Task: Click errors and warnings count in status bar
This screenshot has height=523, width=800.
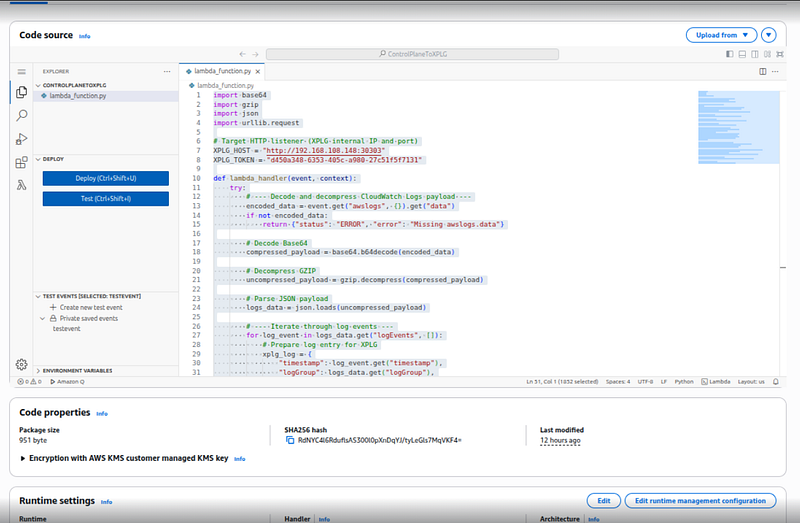Action: 30,382
